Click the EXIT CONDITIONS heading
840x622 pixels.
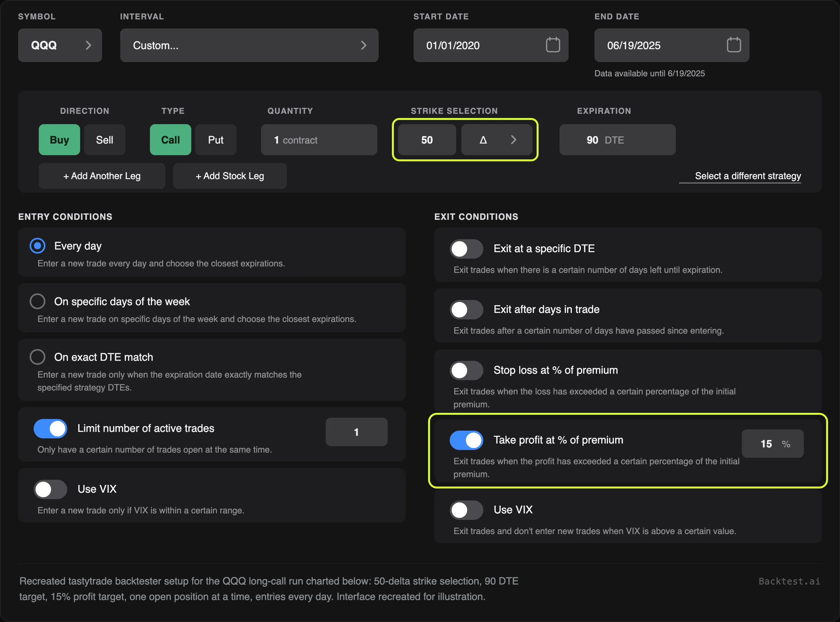click(476, 217)
